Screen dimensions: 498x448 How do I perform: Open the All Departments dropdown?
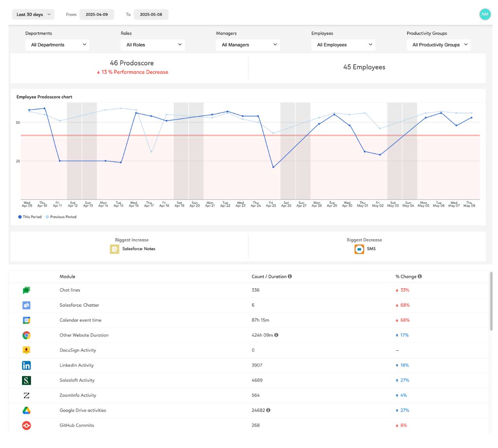(57, 45)
